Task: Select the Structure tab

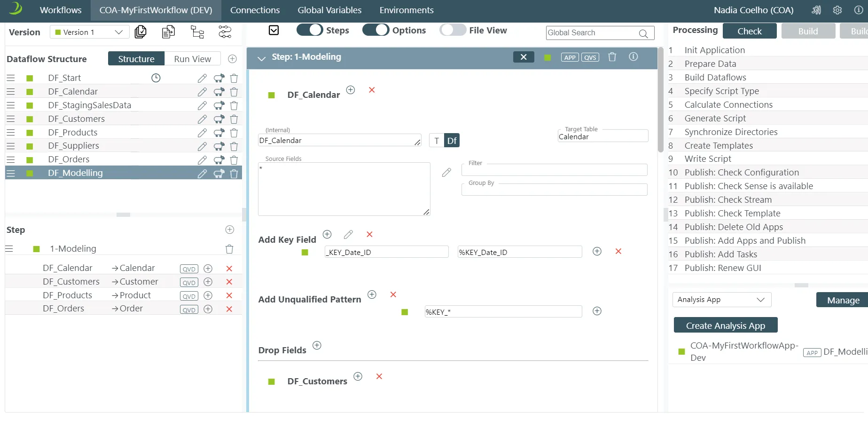Action: (x=136, y=59)
